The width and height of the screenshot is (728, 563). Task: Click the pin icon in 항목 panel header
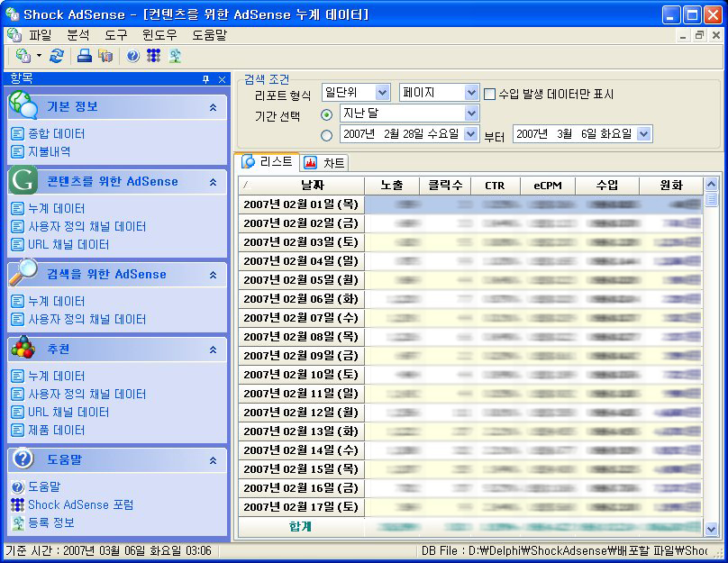tap(205, 80)
